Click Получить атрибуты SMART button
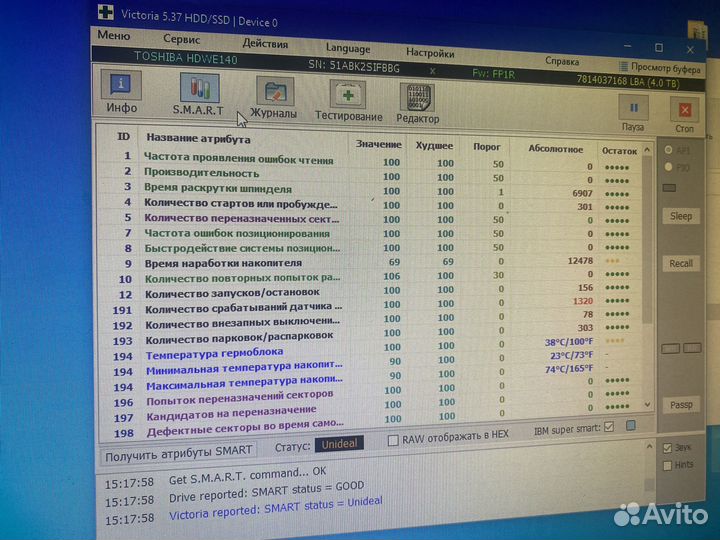The width and height of the screenshot is (720, 540). (x=178, y=454)
